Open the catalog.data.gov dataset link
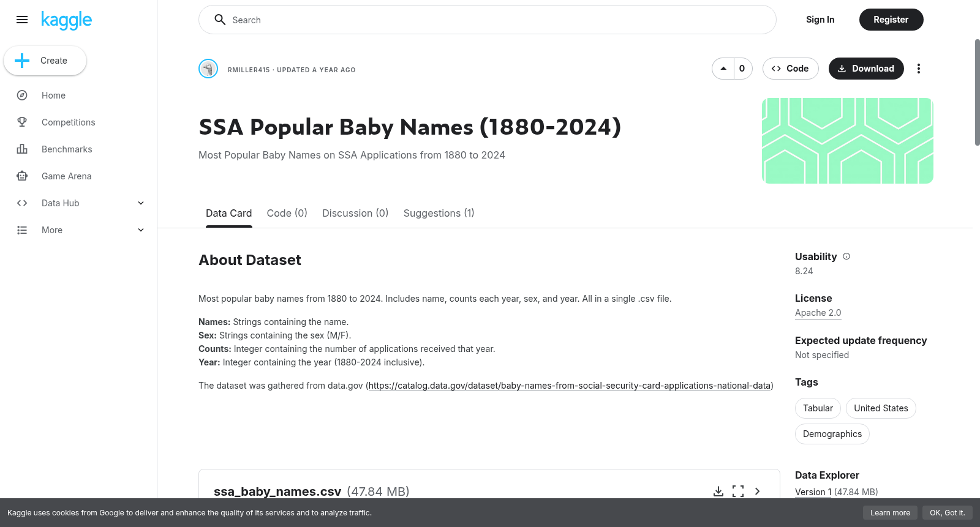The width and height of the screenshot is (980, 527). [x=570, y=386]
